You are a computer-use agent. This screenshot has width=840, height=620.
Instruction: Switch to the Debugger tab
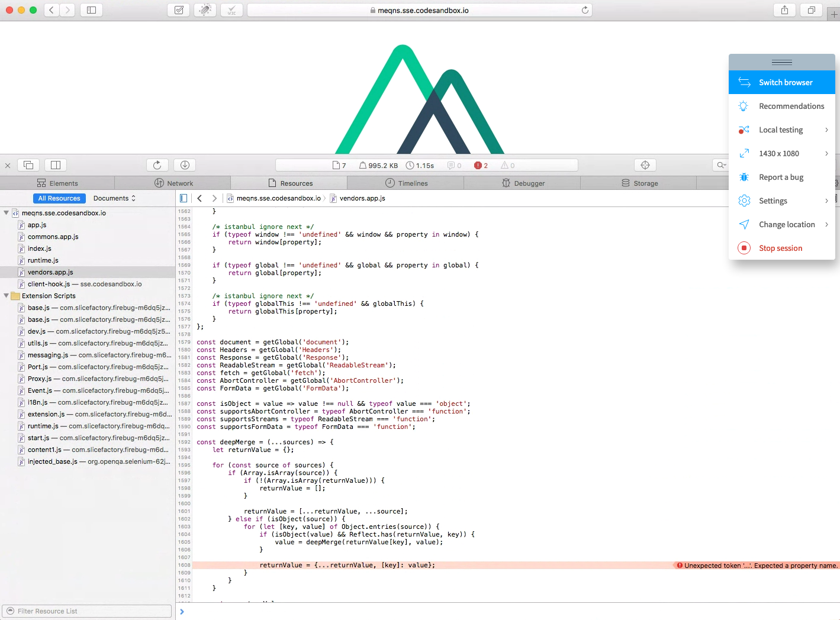click(522, 183)
